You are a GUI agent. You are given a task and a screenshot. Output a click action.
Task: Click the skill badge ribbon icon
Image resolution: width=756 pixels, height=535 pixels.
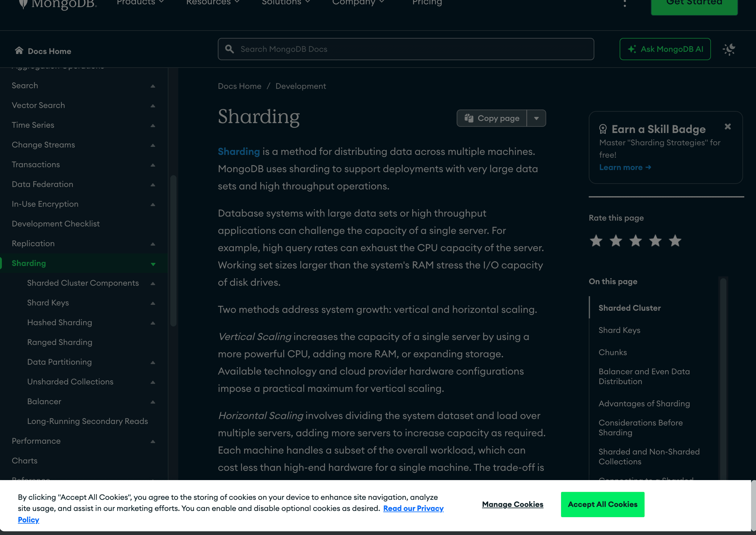point(603,129)
